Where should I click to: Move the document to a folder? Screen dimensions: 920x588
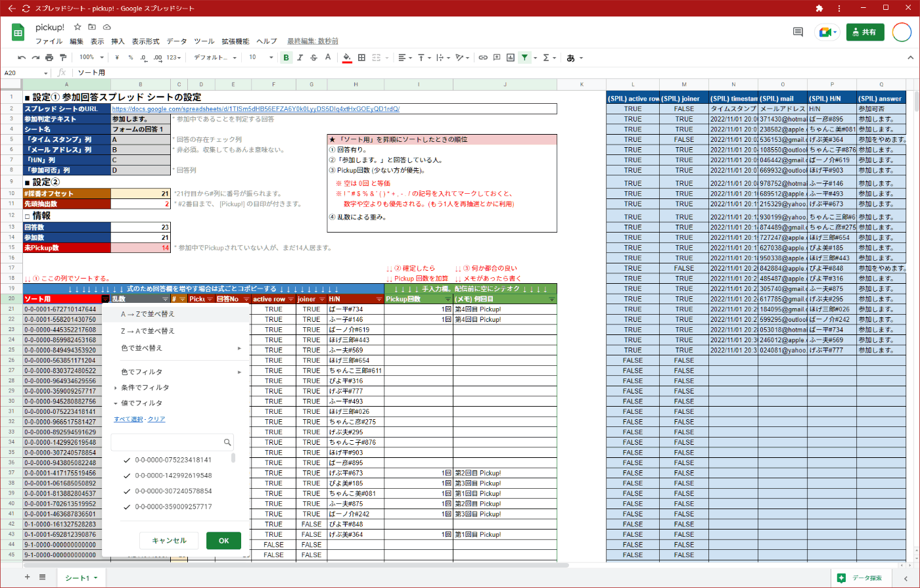(x=92, y=28)
